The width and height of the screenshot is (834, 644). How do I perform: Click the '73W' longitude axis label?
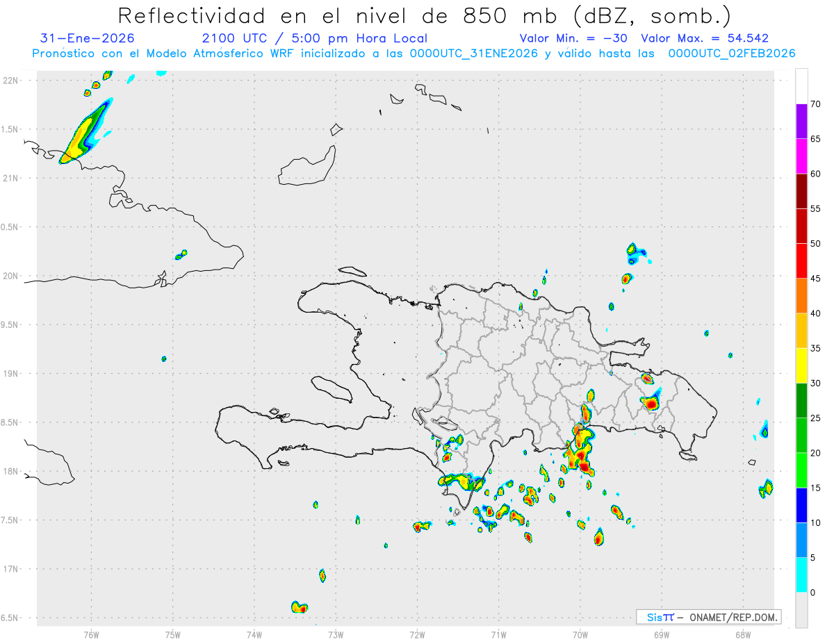click(x=336, y=635)
